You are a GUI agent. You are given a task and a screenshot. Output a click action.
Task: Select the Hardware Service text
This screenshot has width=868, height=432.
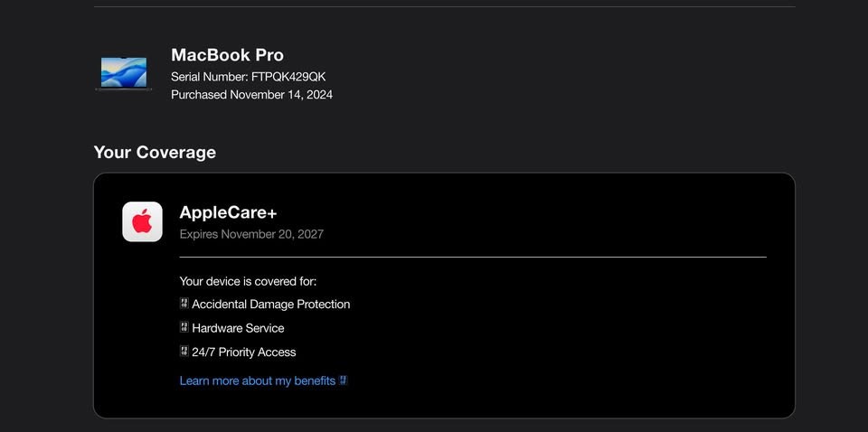(x=238, y=328)
